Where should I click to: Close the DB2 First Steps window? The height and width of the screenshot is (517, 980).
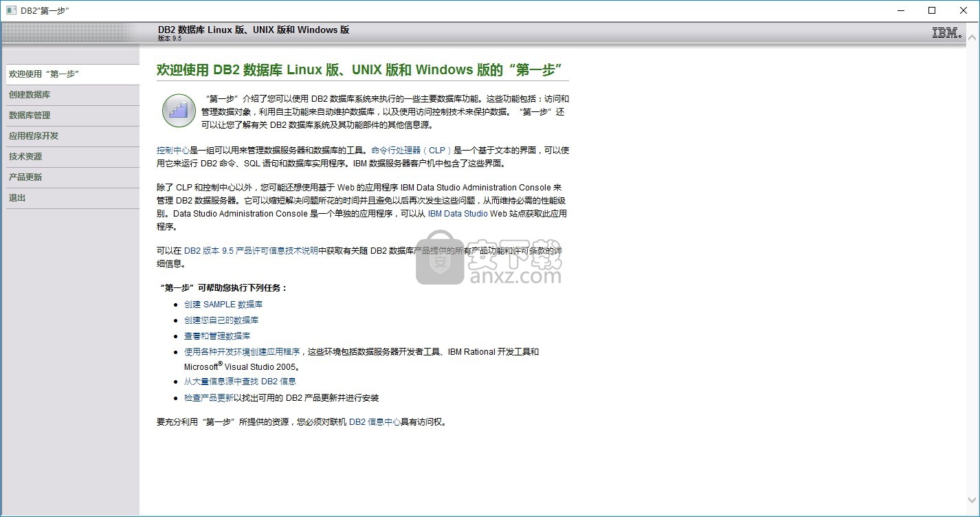(964, 10)
